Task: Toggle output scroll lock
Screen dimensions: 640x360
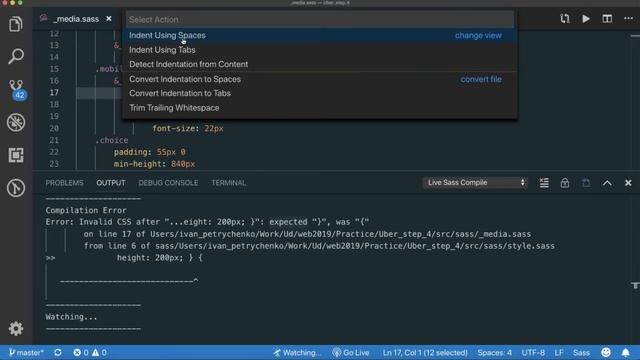Action: 565,182
